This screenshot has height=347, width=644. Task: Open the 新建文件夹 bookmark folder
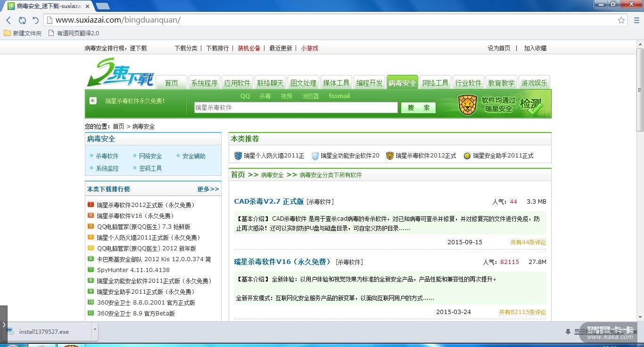pos(23,33)
